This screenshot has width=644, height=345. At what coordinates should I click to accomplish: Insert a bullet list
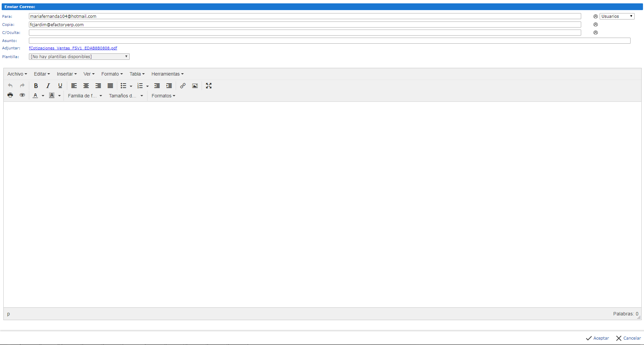[x=123, y=86]
